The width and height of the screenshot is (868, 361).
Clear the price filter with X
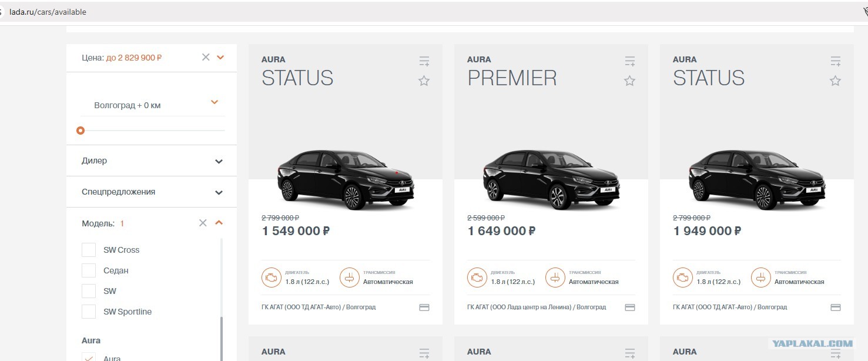[x=206, y=57]
